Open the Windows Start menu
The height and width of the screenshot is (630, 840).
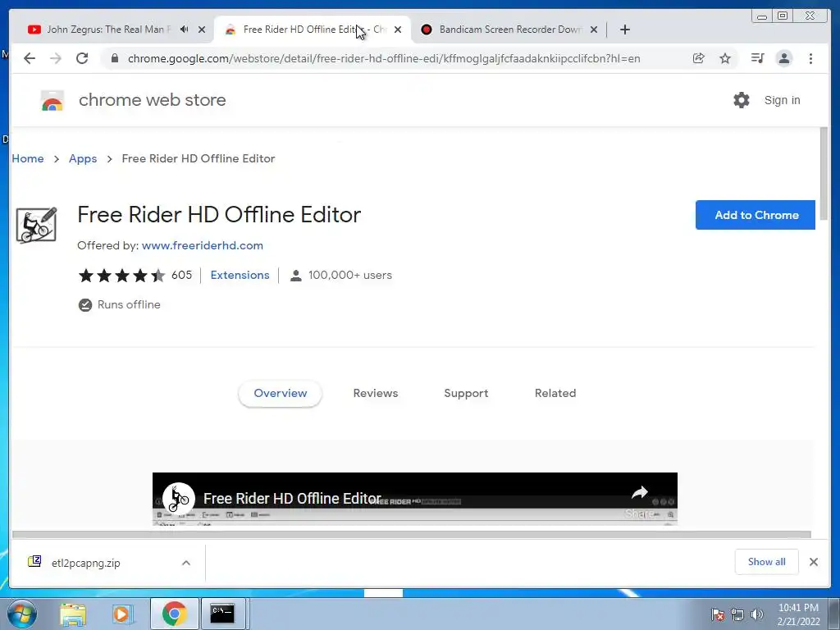(22, 614)
